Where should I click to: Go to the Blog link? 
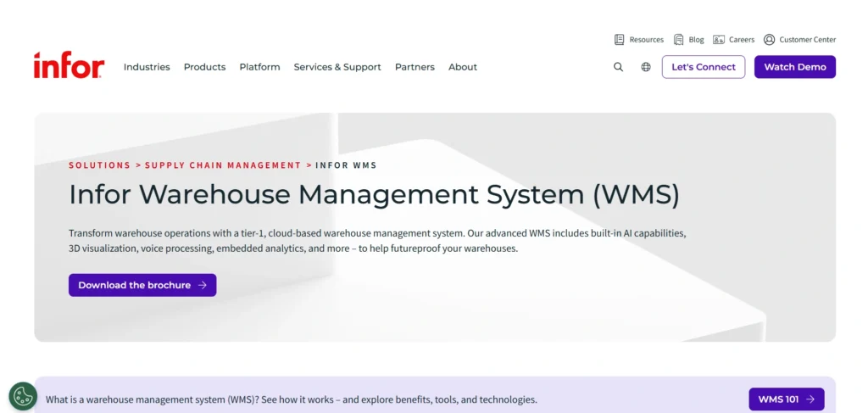(x=697, y=39)
